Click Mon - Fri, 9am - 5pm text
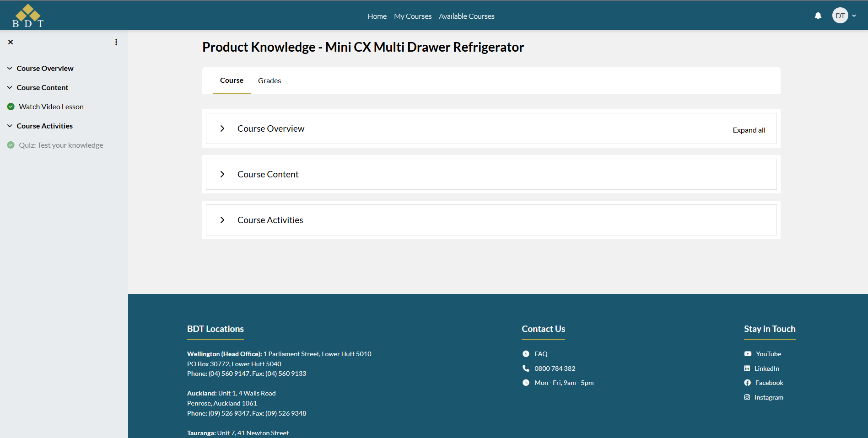The width and height of the screenshot is (868, 438). pyautogui.click(x=564, y=383)
